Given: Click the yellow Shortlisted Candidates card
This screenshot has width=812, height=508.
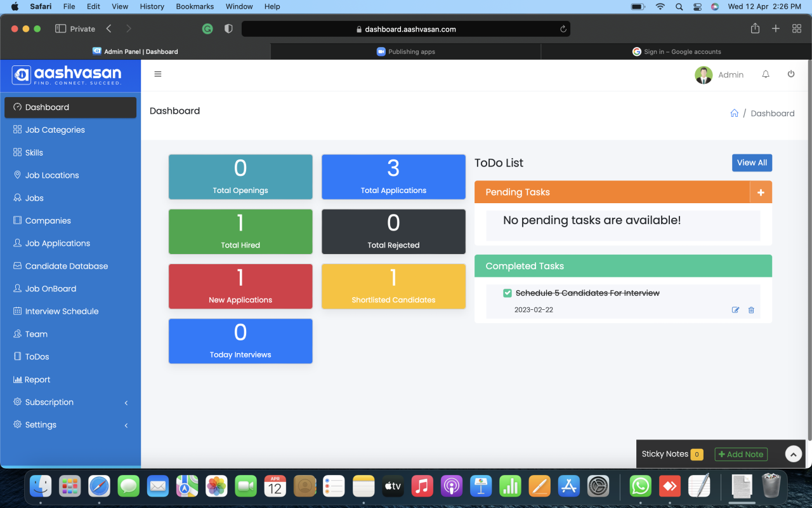Looking at the screenshot, I should tap(393, 286).
